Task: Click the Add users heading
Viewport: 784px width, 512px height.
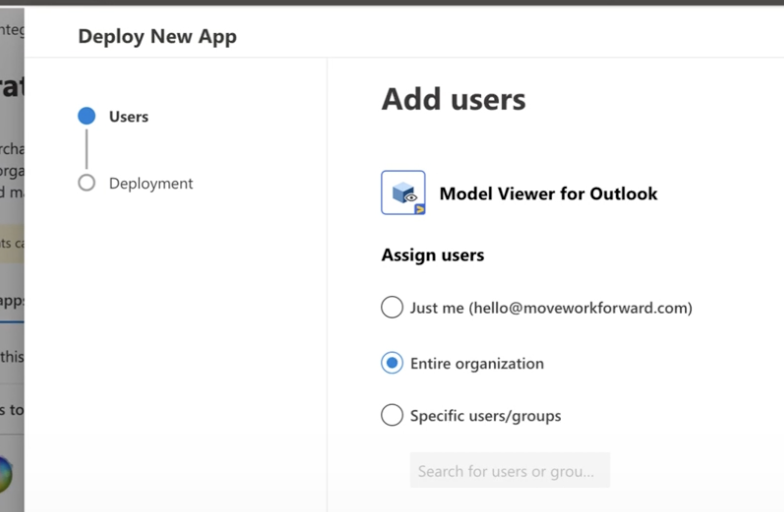Action: click(x=453, y=99)
